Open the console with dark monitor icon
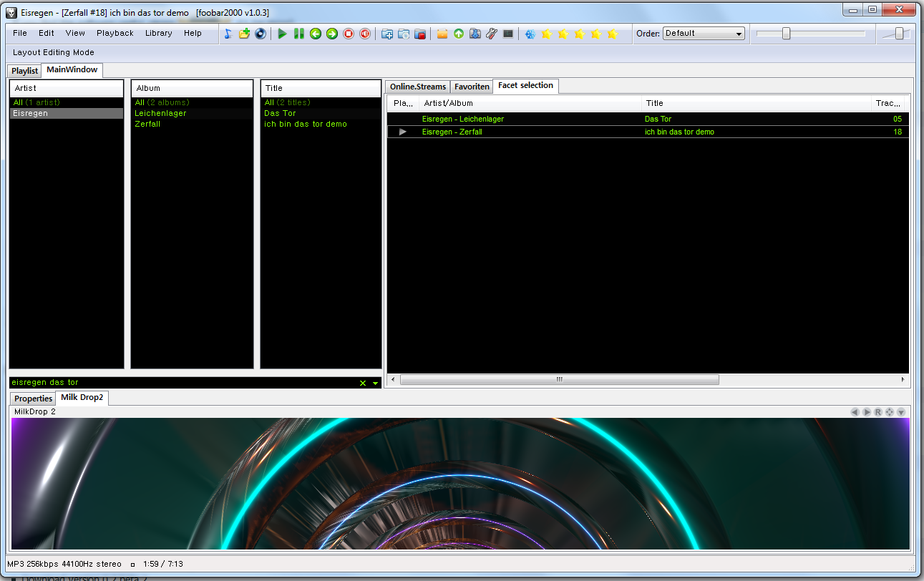Image resolution: width=924 pixels, height=581 pixels. [508, 34]
